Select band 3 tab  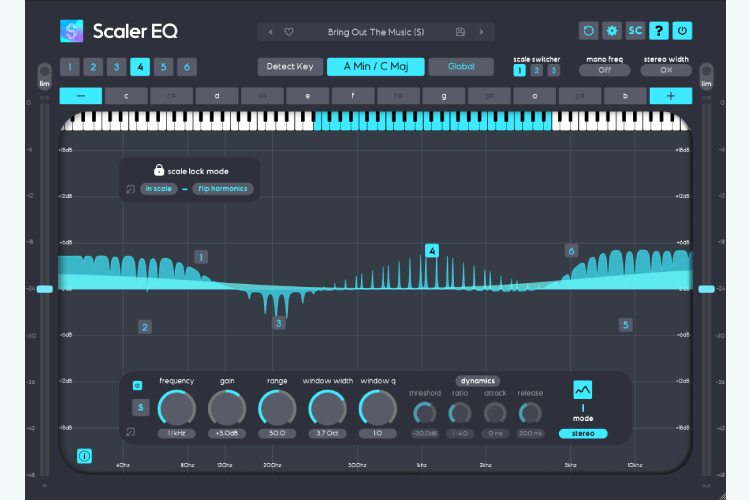pos(117,67)
